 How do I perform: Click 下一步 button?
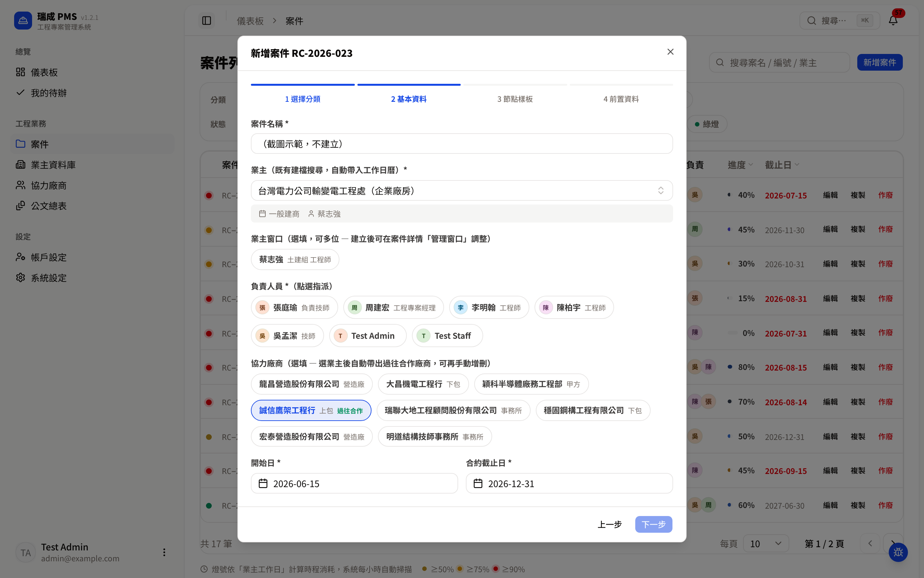(654, 524)
